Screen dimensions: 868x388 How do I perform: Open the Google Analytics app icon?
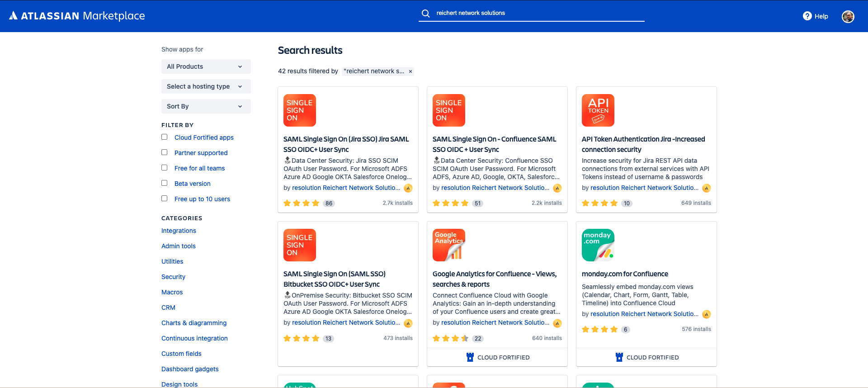pos(449,245)
